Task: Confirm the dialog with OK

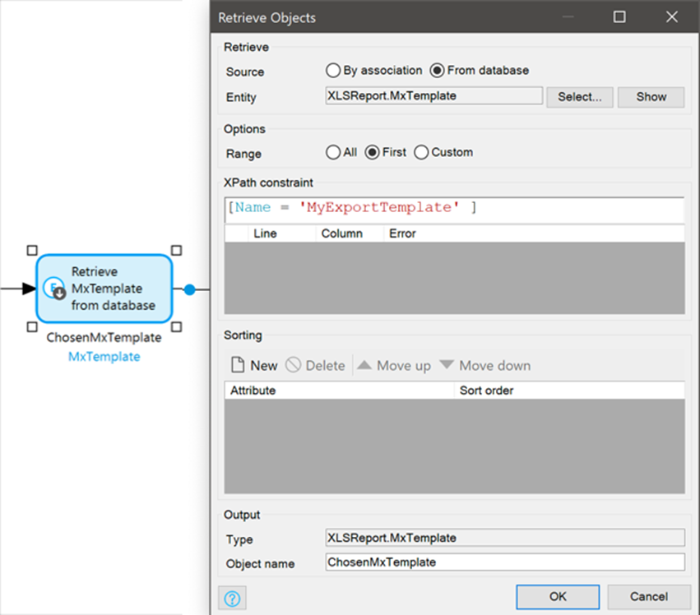Action: tap(557, 597)
